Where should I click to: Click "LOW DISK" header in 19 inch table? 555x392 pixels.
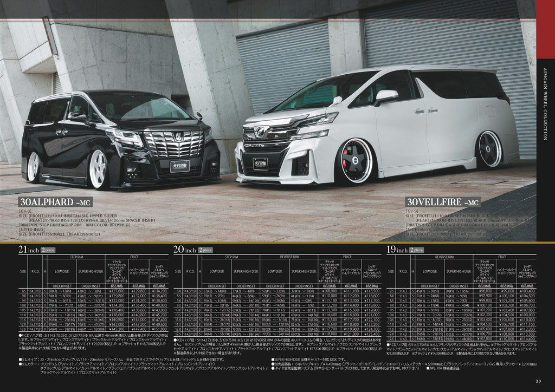coord(430,271)
